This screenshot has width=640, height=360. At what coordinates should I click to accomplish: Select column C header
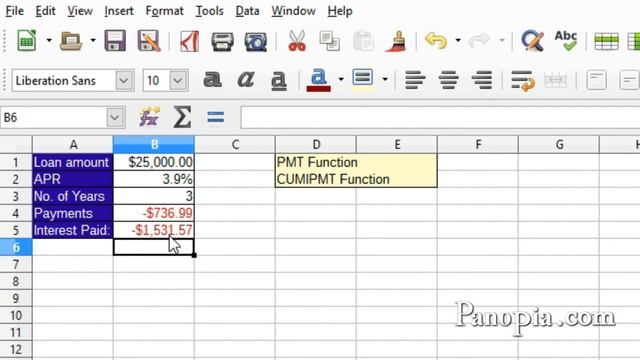tap(235, 144)
